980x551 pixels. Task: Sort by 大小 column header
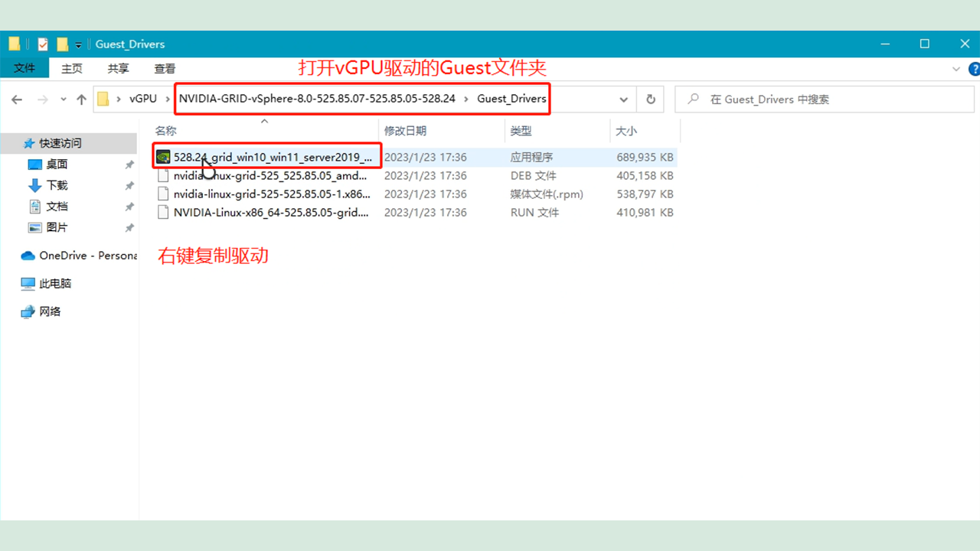pos(626,131)
